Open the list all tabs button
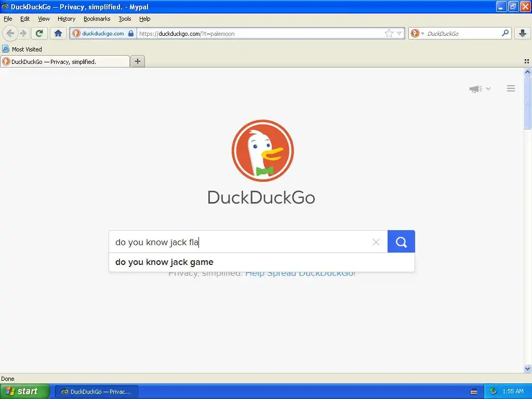The image size is (532, 399). pos(527,61)
